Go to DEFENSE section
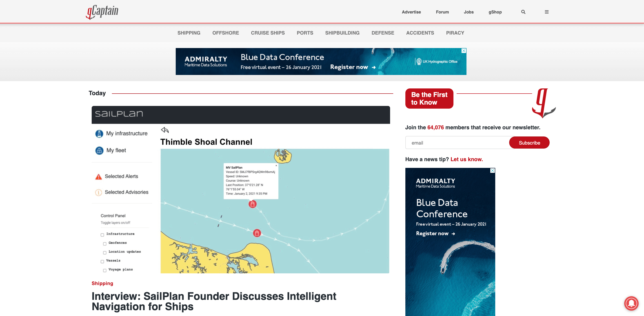The height and width of the screenshot is (316, 644). point(383,33)
